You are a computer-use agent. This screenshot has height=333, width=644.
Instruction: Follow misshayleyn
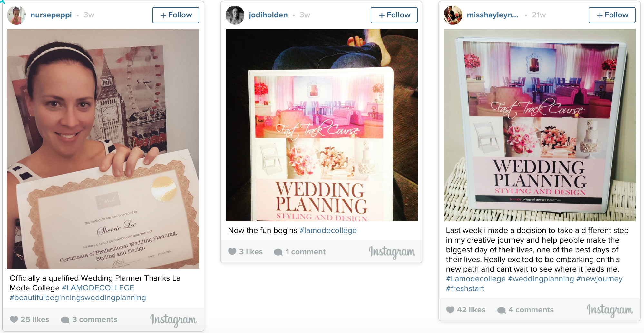click(x=612, y=15)
